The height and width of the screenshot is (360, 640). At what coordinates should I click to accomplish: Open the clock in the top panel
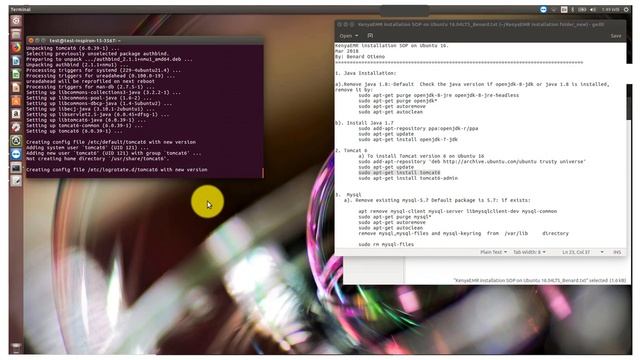point(610,9)
